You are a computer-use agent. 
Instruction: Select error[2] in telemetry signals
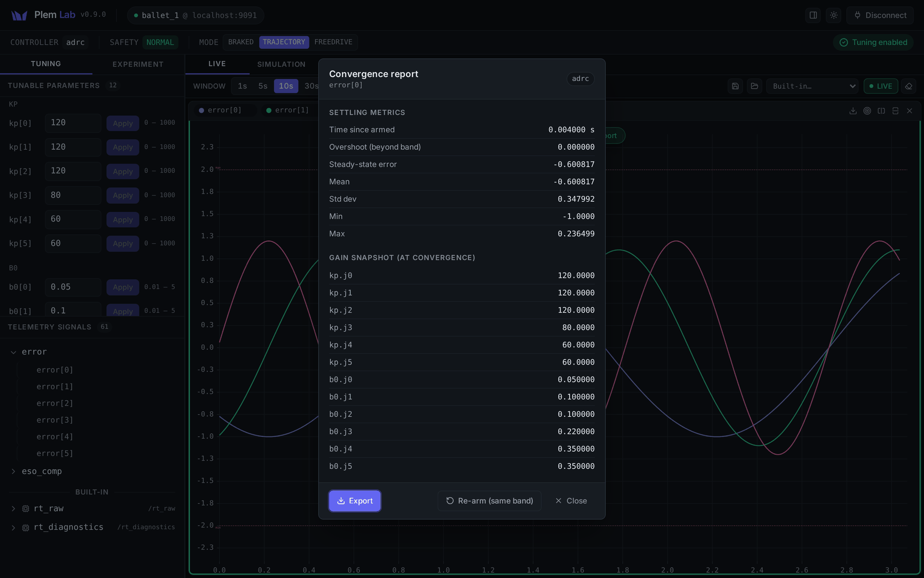pyautogui.click(x=55, y=403)
